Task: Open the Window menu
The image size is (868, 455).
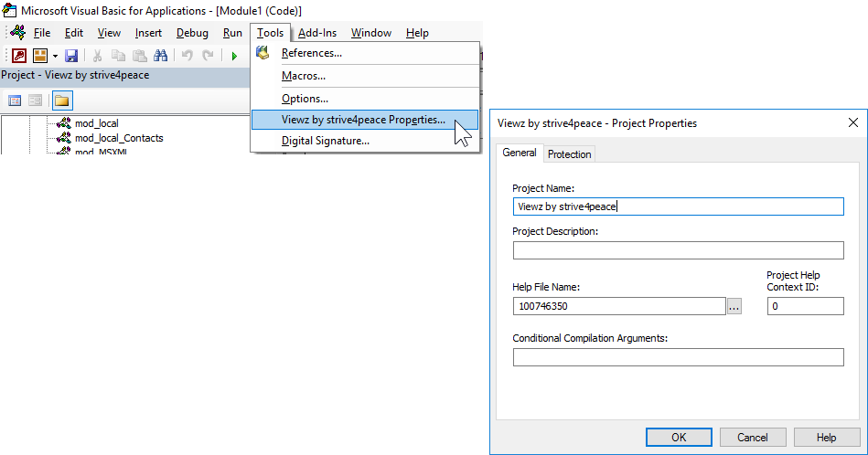Action: 371,33
